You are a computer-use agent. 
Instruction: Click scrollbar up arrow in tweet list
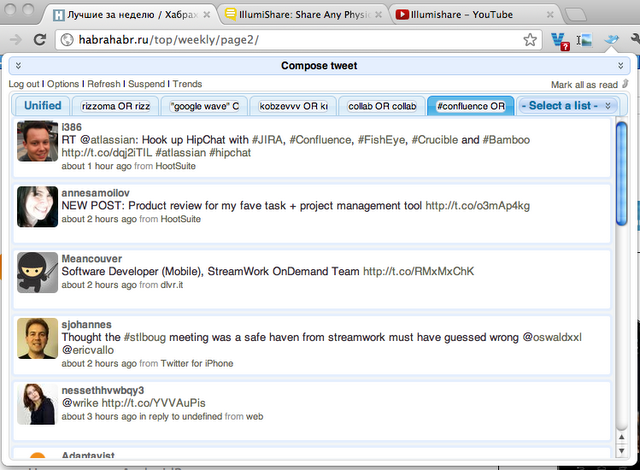tap(621, 437)
